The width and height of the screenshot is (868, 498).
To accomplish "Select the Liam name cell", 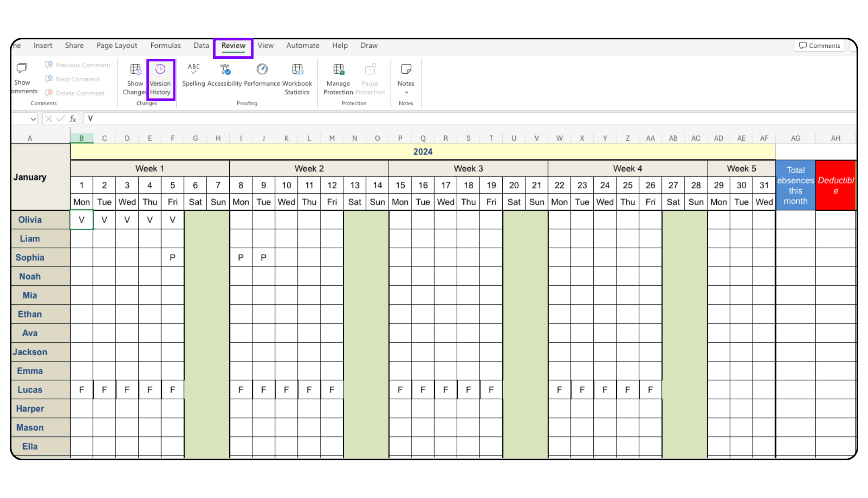I will pos(41,239).
